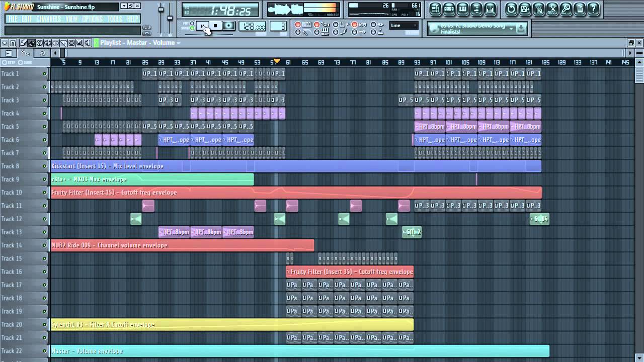
Task: Switch to Song mode radio
Action: pyautogui.click(x=192, y=28)
